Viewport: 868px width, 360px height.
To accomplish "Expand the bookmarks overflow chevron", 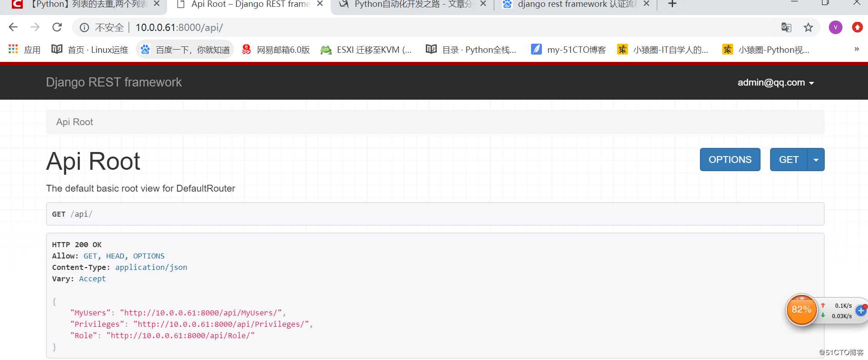I will coord(856,49).
